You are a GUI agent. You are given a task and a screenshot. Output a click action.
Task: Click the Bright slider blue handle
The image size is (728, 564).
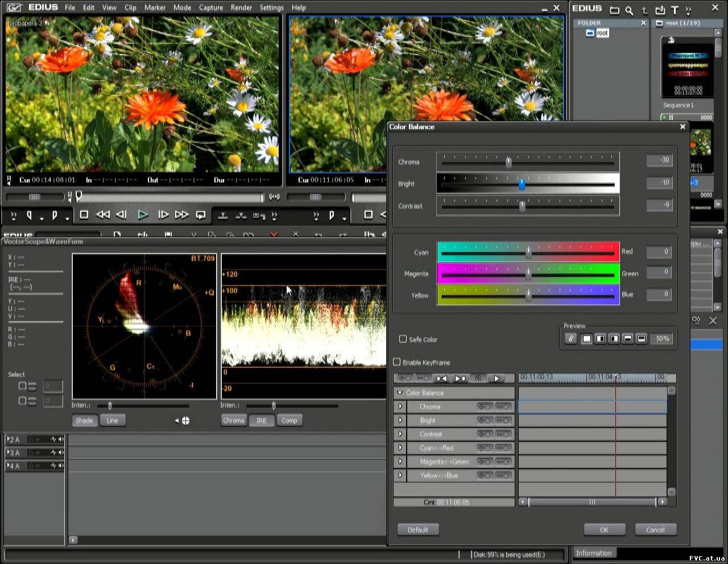coord(522,184)
